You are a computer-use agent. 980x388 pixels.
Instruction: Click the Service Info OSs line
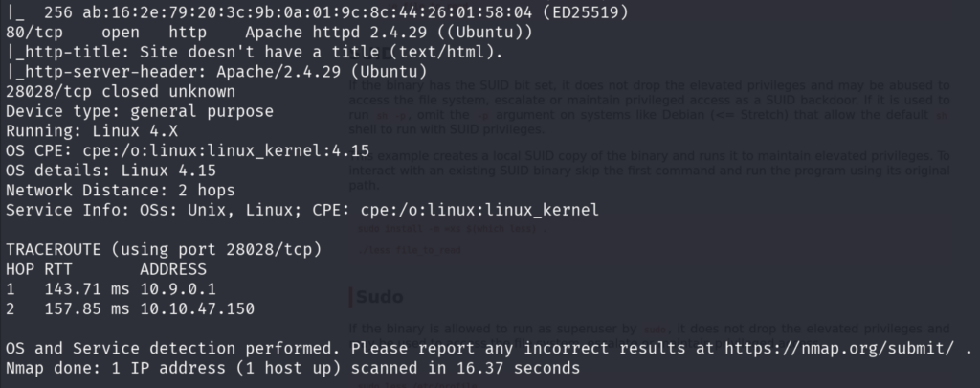301,210
